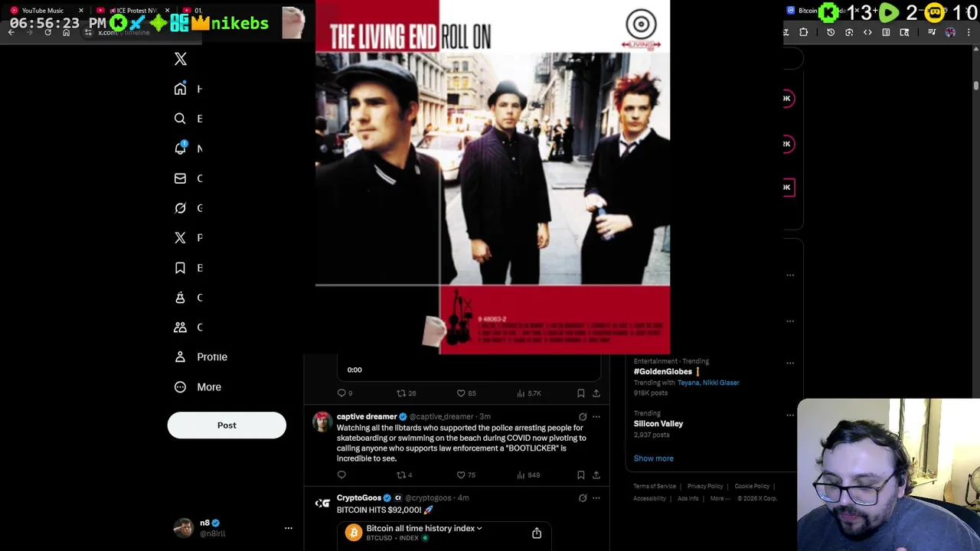
Task: Open the Messages envelope icon
Action: pyautogui.click(x=180, y=178)
